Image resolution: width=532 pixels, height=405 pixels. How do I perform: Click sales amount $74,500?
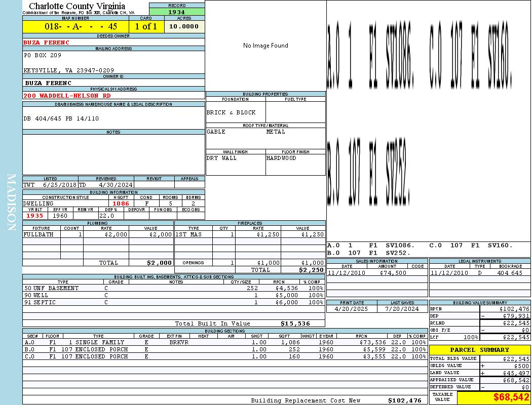pos(393,273)
